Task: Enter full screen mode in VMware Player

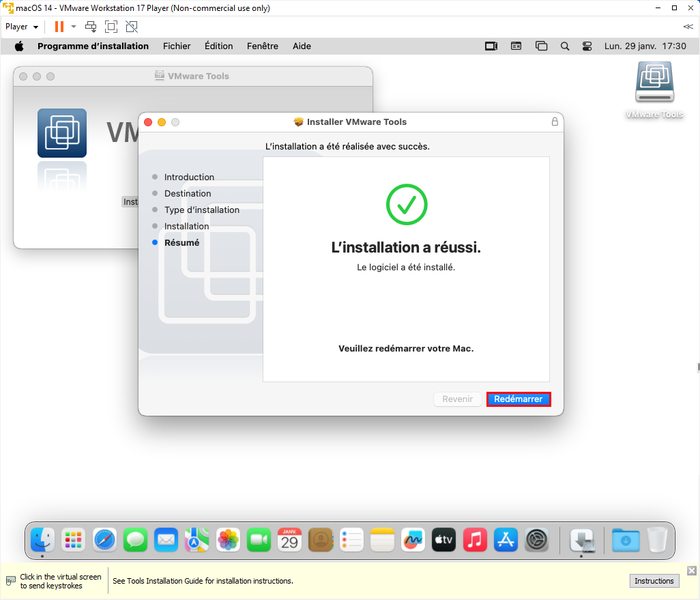Action: 111,27
